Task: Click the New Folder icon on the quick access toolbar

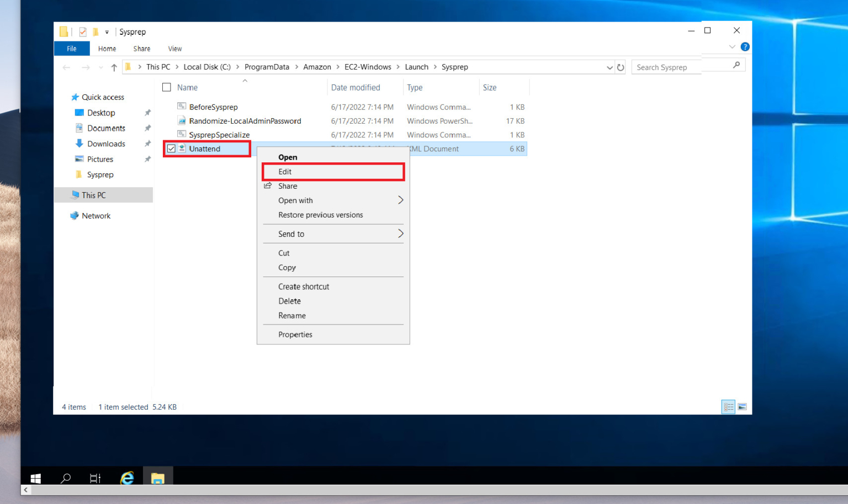Action: [96, 31]
